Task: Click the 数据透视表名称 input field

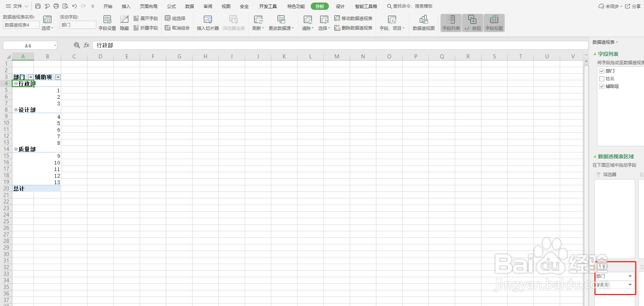Action: [x=21, y=25]
